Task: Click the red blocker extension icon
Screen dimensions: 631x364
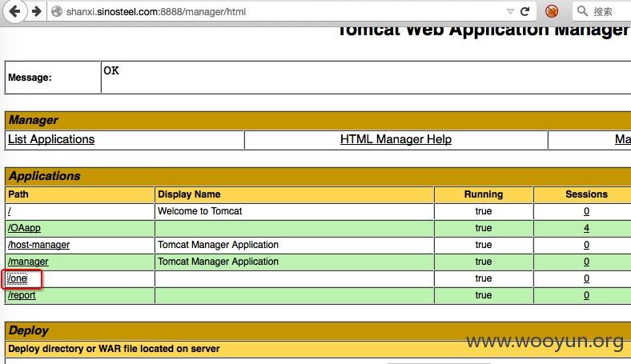Action: pos(552,11)
